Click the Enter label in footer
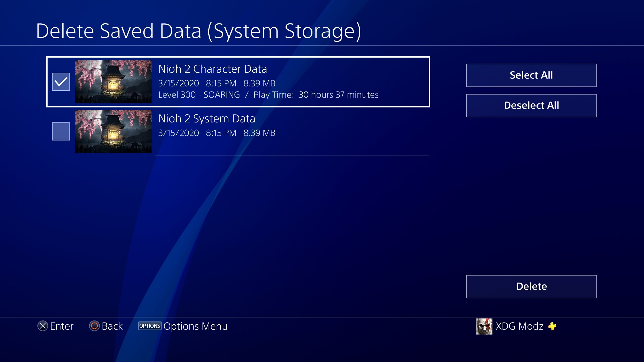 tap(62, 326)
